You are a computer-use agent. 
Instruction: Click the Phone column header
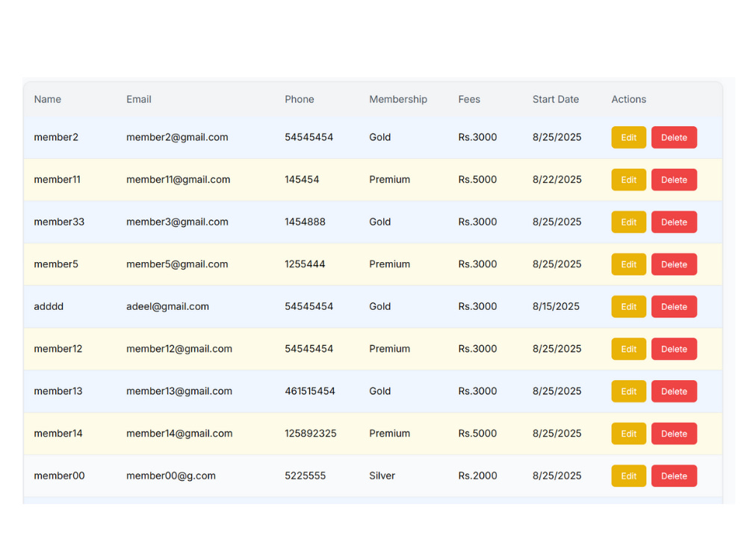[x=300, y=99]
